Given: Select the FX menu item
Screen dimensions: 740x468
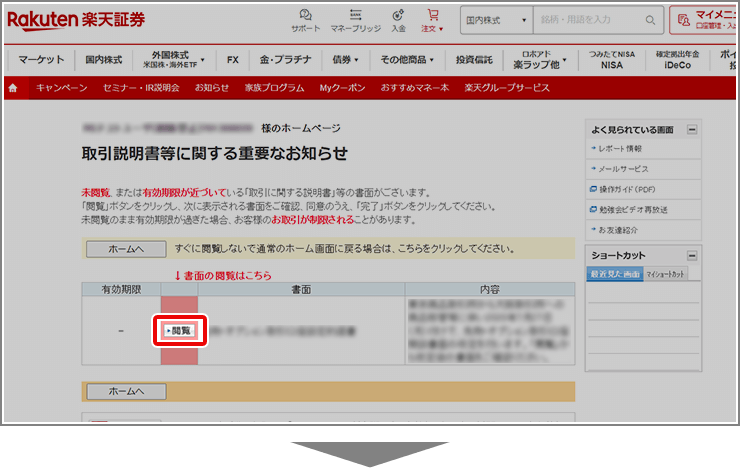Looking at the screenshot, I should point(233,60).
